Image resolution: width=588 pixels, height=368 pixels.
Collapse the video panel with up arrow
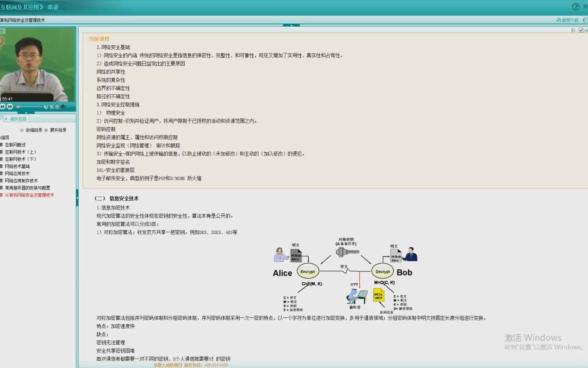(x=26, y=113)
